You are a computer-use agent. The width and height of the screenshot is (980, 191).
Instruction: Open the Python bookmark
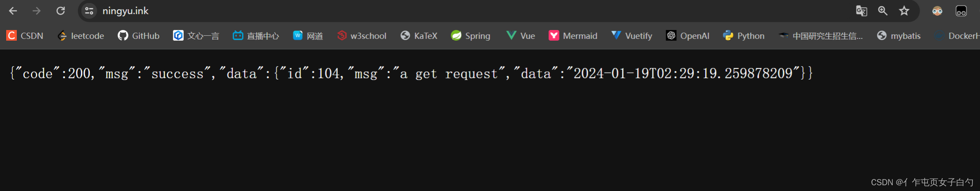744,36
